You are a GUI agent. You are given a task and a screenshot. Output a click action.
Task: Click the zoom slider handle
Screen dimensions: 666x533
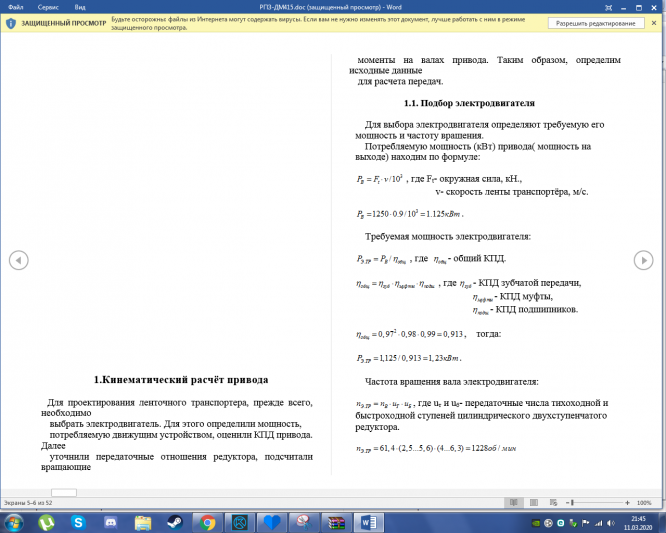tap(572, 502)
